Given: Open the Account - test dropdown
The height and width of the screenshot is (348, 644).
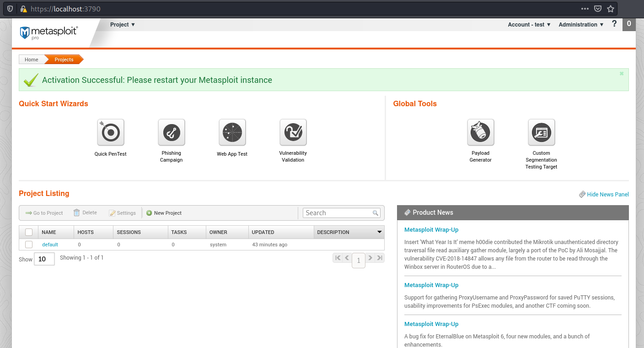Looking at the screenshot, I should point(529,25).
